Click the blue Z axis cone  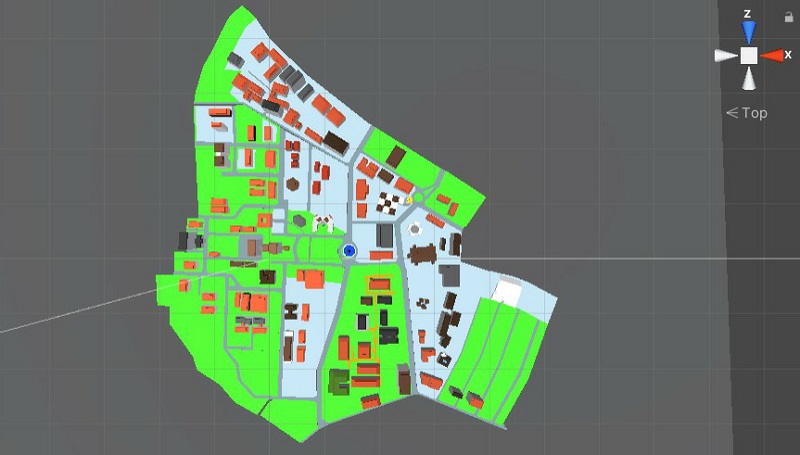(x=749, y=33)
